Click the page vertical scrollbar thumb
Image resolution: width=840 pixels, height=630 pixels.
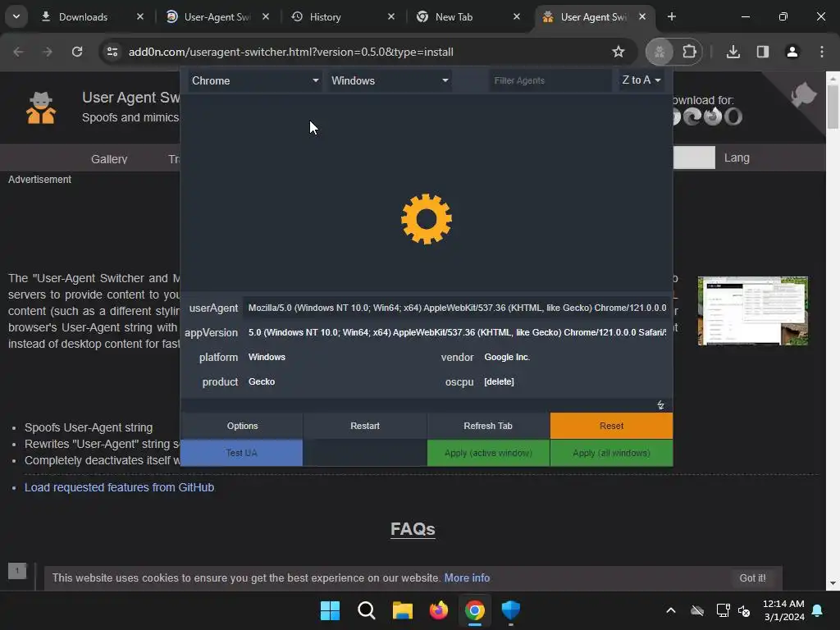[x=833, y=106]
